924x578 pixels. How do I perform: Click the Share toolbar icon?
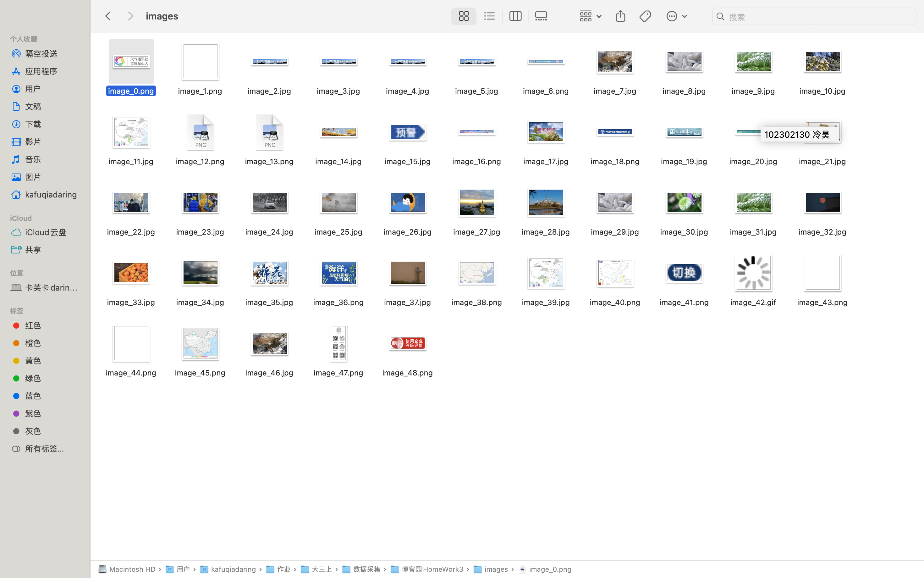click(620, 16)
